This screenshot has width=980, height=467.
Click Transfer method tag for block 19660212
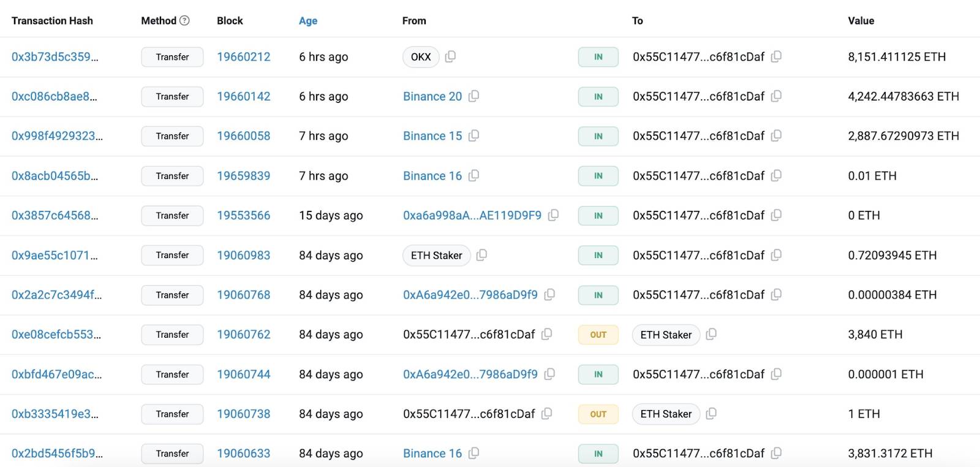(172, 57)
